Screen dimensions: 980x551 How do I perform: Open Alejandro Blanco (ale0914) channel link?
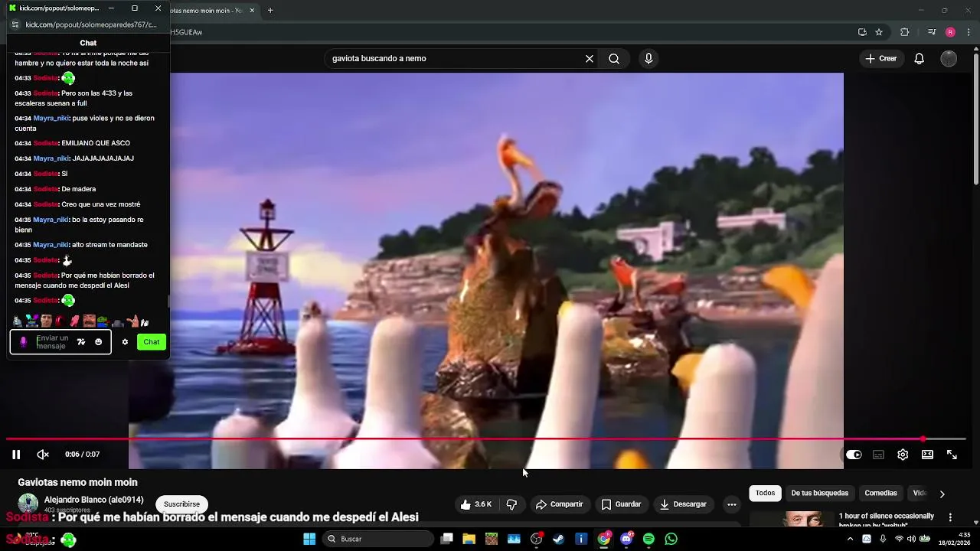(x=93, y=500)
